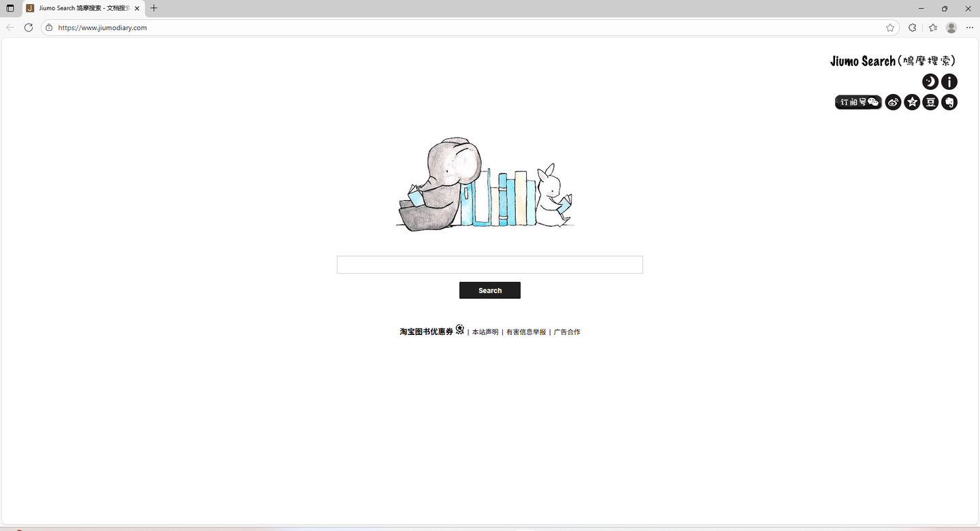
Task: Refresh the current page
Action: 29,28
